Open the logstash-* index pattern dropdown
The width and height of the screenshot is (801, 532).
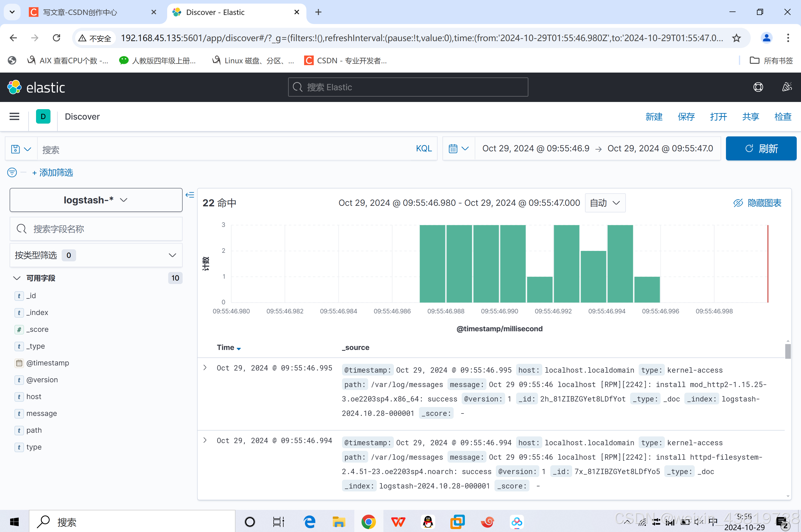pyautogui.click(x=96, y=200)
